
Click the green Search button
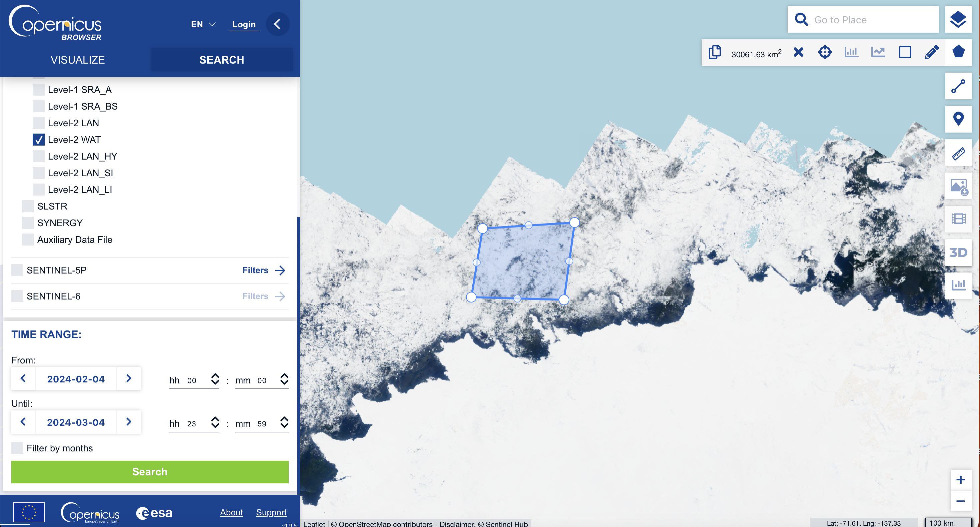coord(150,472)
